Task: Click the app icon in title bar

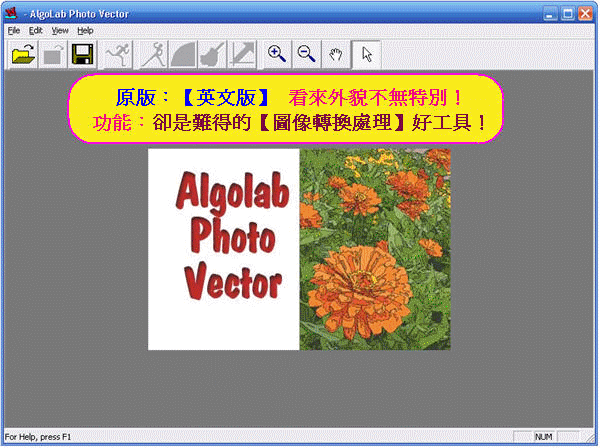Action: pos(12,13)
